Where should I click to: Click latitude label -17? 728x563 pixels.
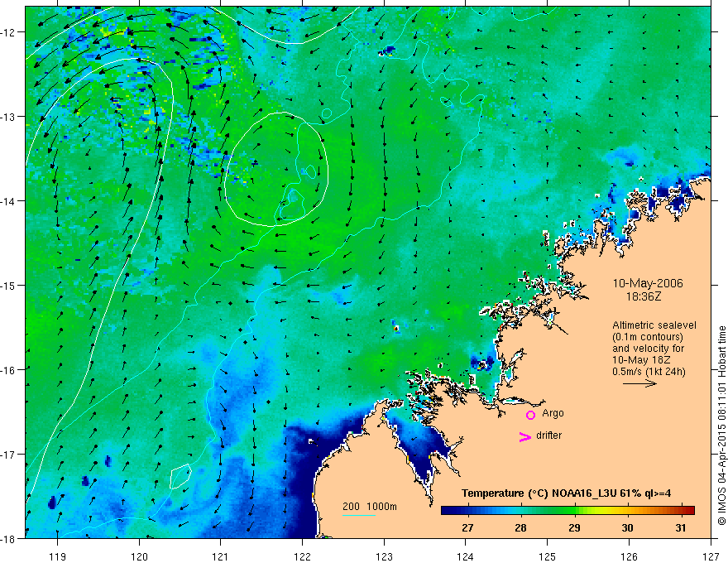[x=9, y=455]
